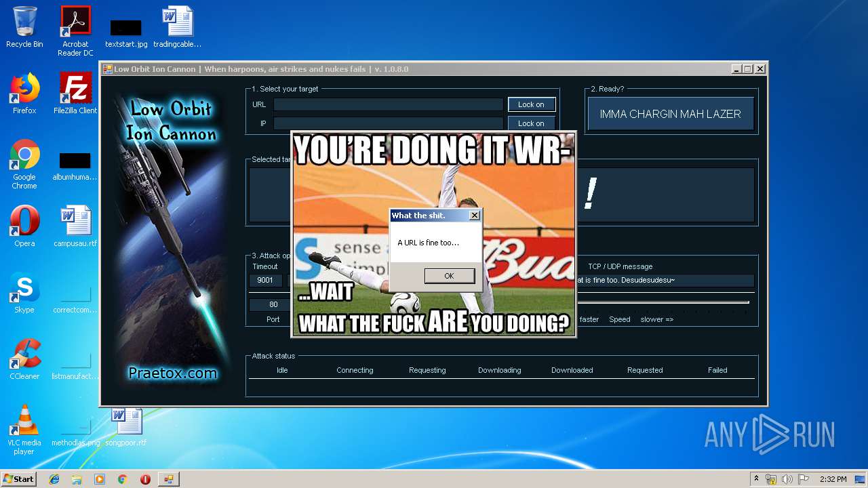Screen dimensions: 868x488
Task: Launch the CCleaner desktop shortcut
Action: coord(24,359)
